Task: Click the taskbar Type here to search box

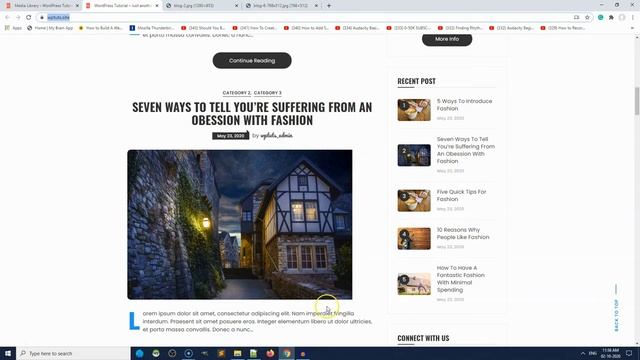Action: pos(73,353)
